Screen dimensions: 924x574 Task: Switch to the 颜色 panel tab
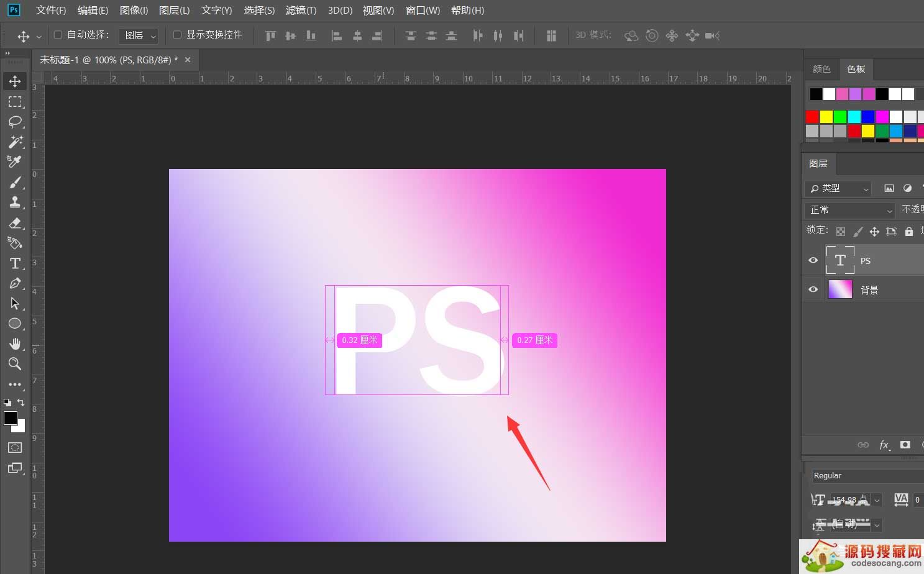[821, 69]
